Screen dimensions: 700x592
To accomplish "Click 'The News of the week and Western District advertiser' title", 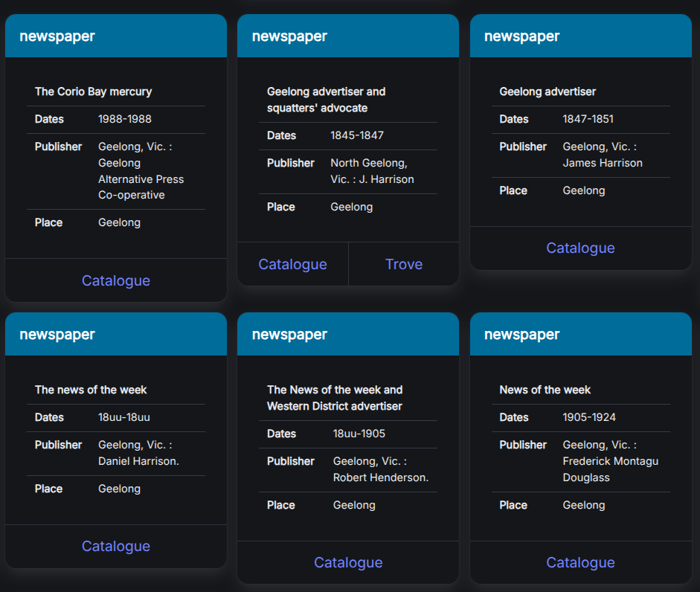I will tap(335, 398).
